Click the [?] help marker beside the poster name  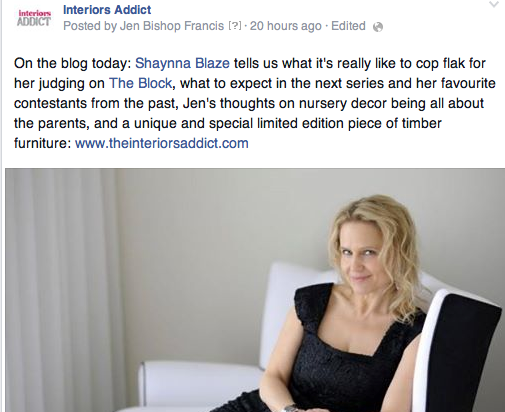point(234,26)
